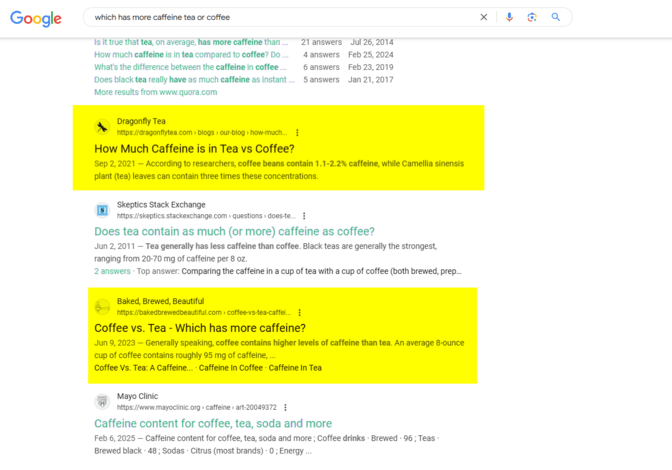Clear the search query with X
Image resolution: width=672 pixels, height=470 pixels.
click(x=483, y=17)
